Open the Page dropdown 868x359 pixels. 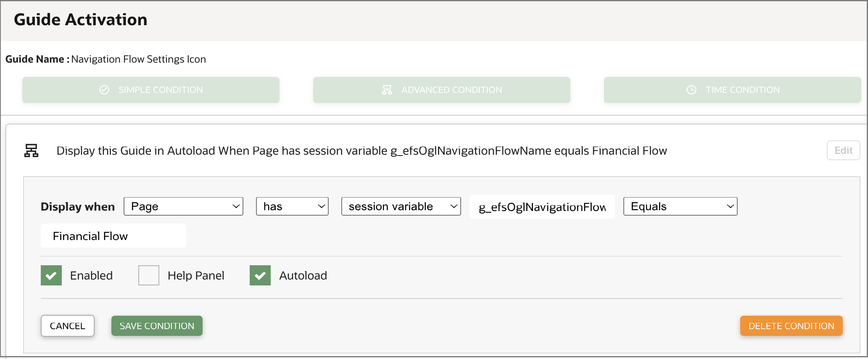pos(183,206)
